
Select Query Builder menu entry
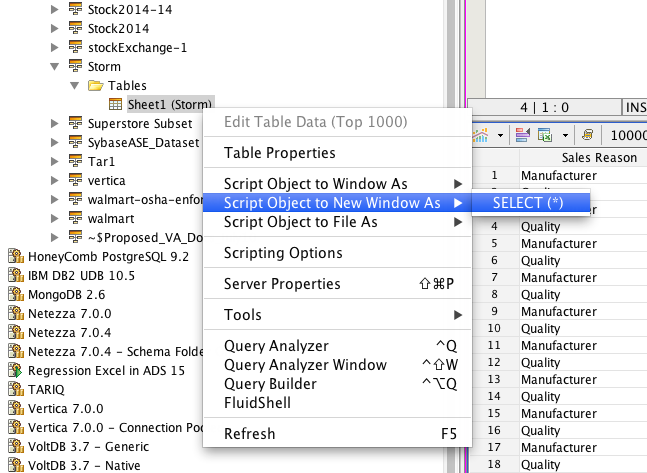(270, 384)
